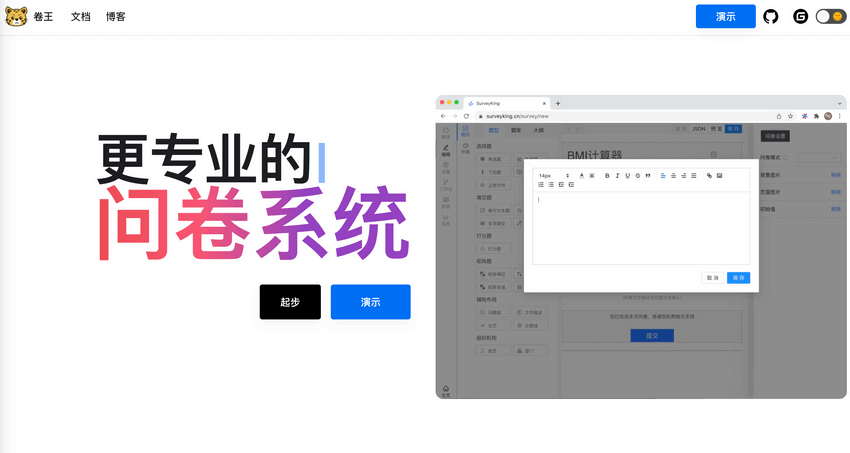The height and width of the screenshot is (453, 850).
Task: Click Bullet List icon in the screenshot's editor
Action: pyautogui.click(x=551, y=185)
